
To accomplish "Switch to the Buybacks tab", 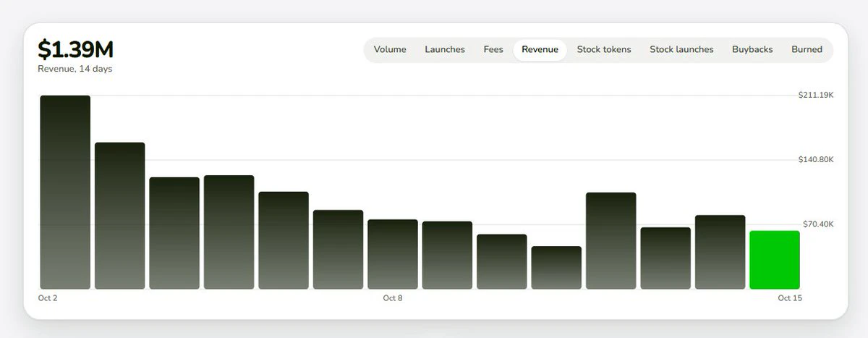I will point(752,50).
